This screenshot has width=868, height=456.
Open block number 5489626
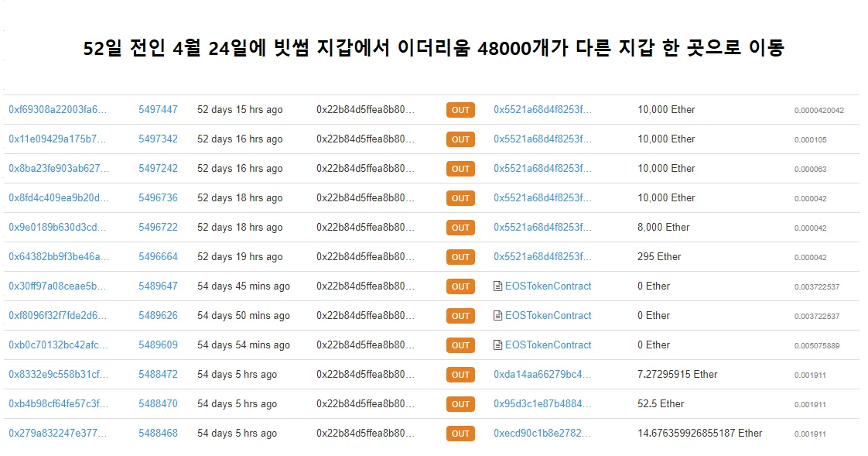coord(158,315)
